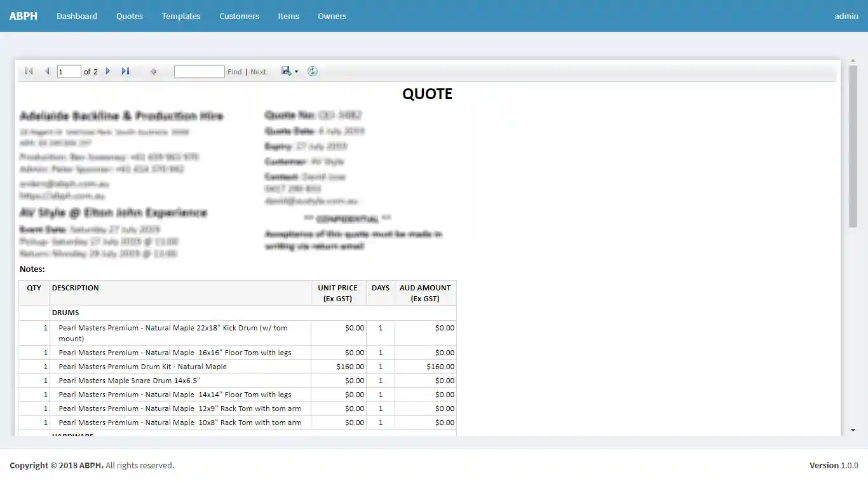
Task: Go to Customers section
Action: click(239, 16)
